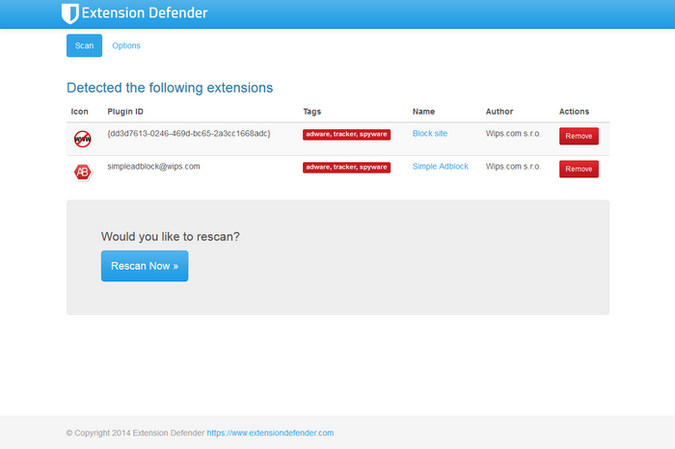675x449 pixels.
Task: Open the Block site link
Action: pyautogui.click(x=430, y=133)
